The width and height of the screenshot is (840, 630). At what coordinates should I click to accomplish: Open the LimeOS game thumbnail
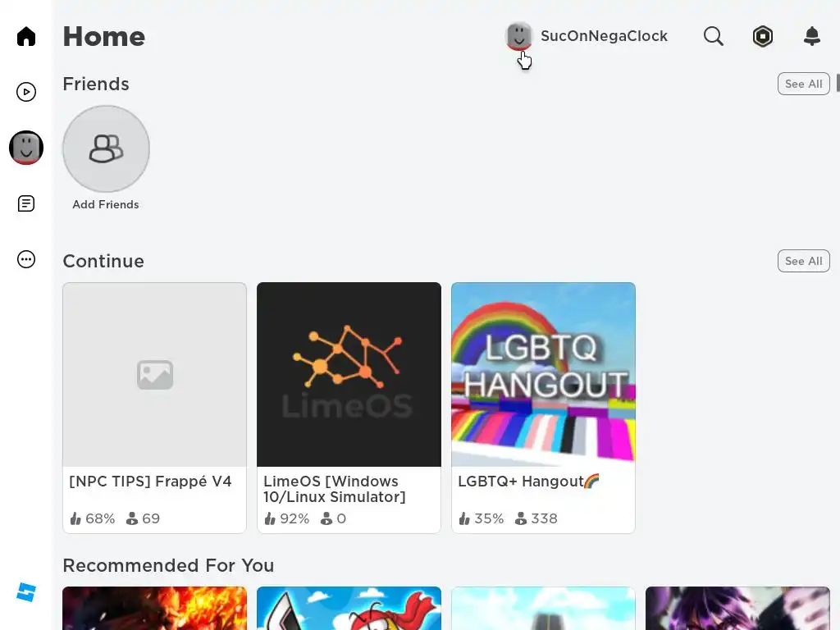tap(349, 374)
